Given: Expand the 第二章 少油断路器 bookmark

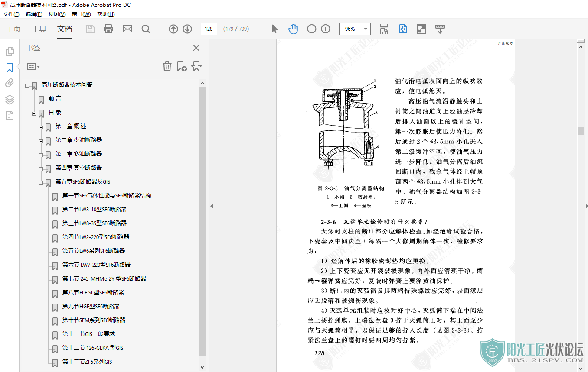Looking at the screenshot, I should click(x=41, y=142).
